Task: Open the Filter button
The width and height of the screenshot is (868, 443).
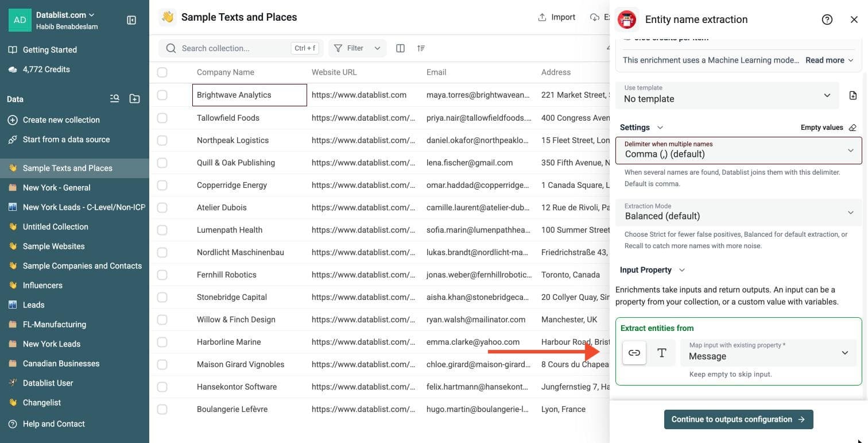Action: [357, 48]
